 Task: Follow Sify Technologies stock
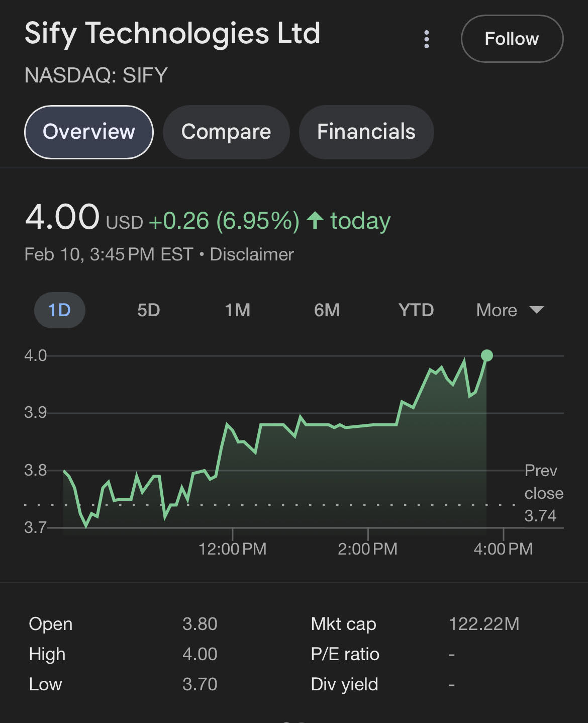512,39
